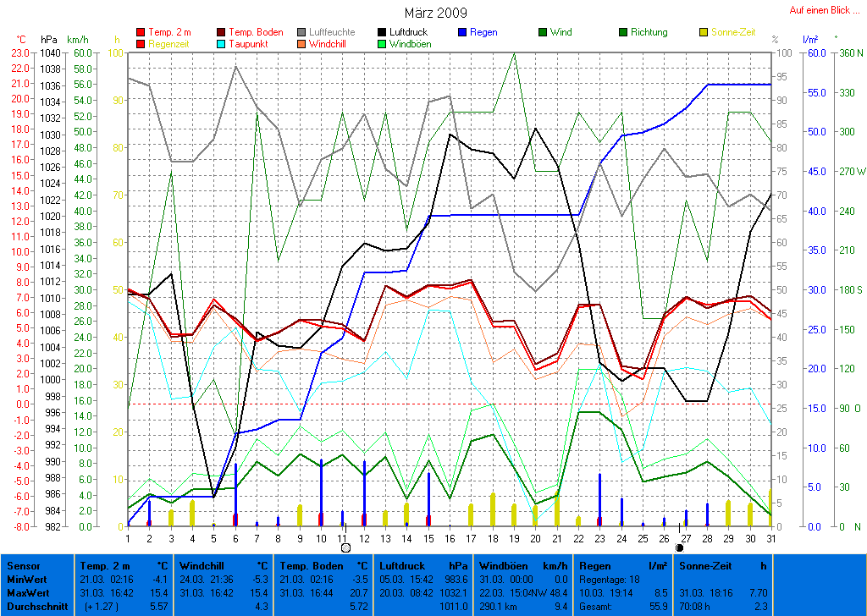Click the new moon icon below day 26
The image size is (867, 616).
tap(679, 547)
